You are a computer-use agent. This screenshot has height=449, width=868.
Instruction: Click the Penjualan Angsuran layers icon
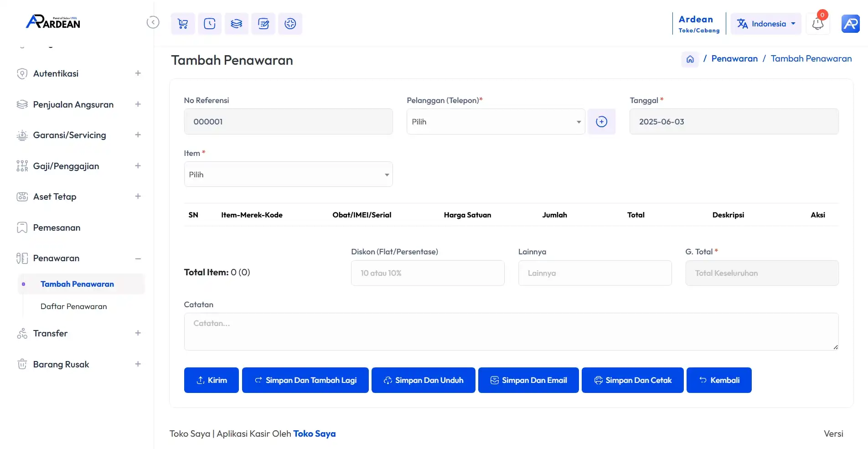[22, 104]
